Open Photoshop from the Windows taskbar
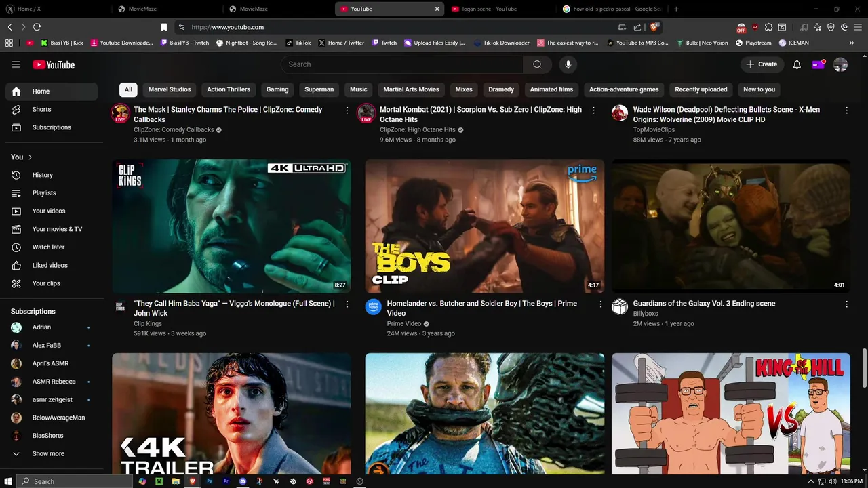Viewport: 868px width, 488px height. [210, 481]
